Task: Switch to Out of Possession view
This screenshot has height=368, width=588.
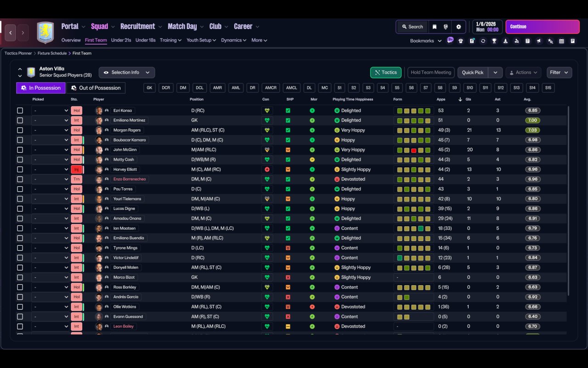Action: (96, 88)
